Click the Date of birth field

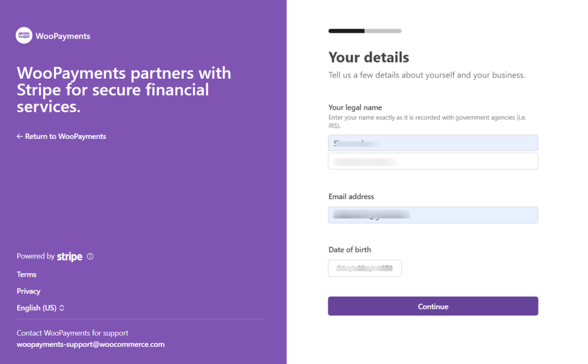click(365, 268)
